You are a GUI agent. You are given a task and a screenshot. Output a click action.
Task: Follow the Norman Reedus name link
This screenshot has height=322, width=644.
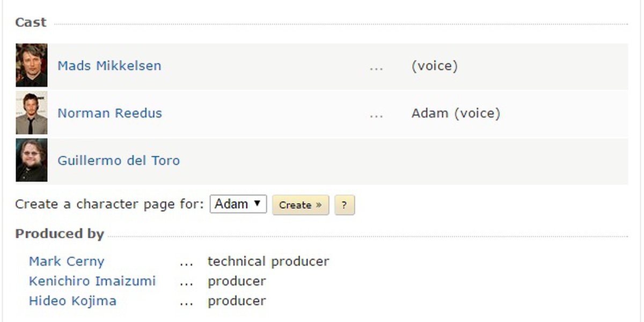click(x=109, y=113)
